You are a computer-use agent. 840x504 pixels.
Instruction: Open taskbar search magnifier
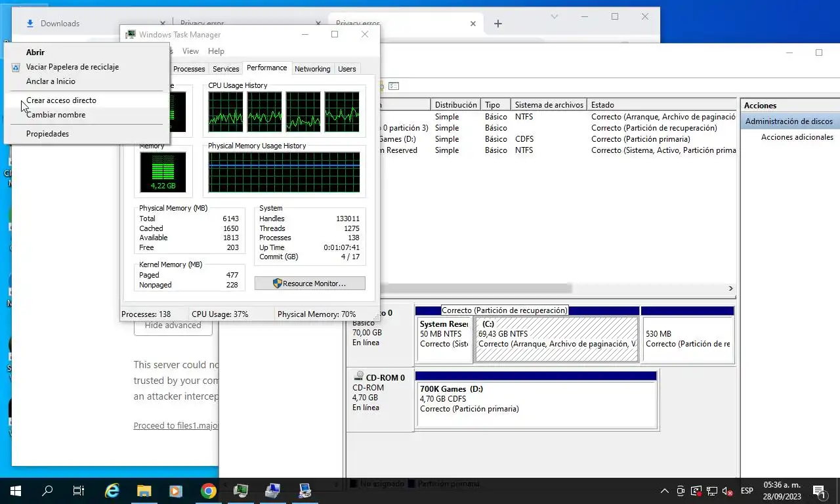[x=47, y=490]
